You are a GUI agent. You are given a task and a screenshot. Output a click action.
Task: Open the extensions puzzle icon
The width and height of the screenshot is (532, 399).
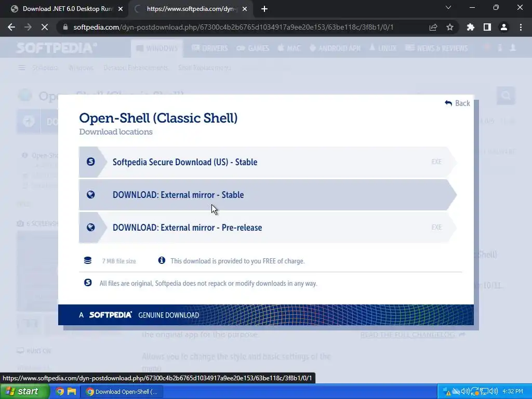click(471, 27)
